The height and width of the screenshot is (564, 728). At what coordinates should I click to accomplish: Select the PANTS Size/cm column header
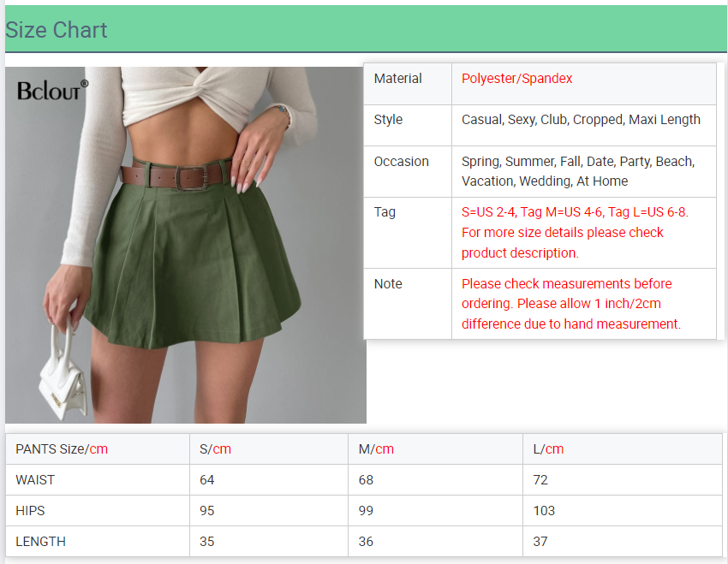(x=62, y=449)
